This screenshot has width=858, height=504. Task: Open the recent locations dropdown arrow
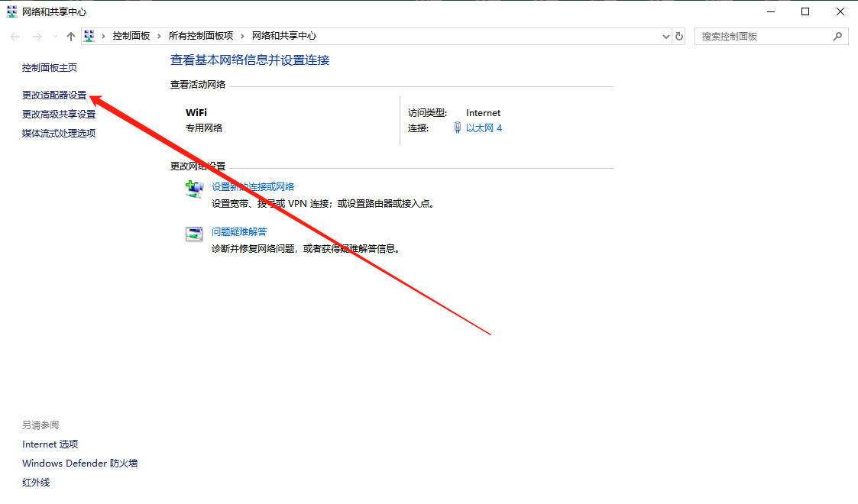(x=55, y=37)
